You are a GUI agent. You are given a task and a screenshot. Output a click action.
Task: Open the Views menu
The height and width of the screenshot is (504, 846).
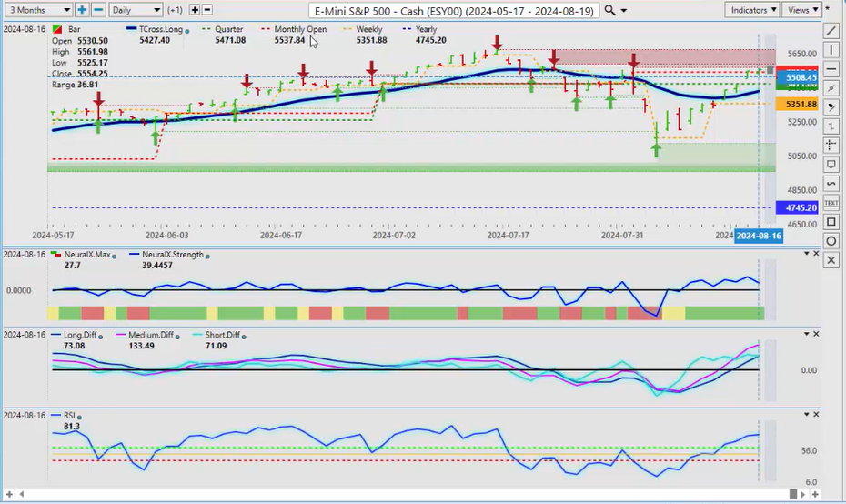[801, 10]
